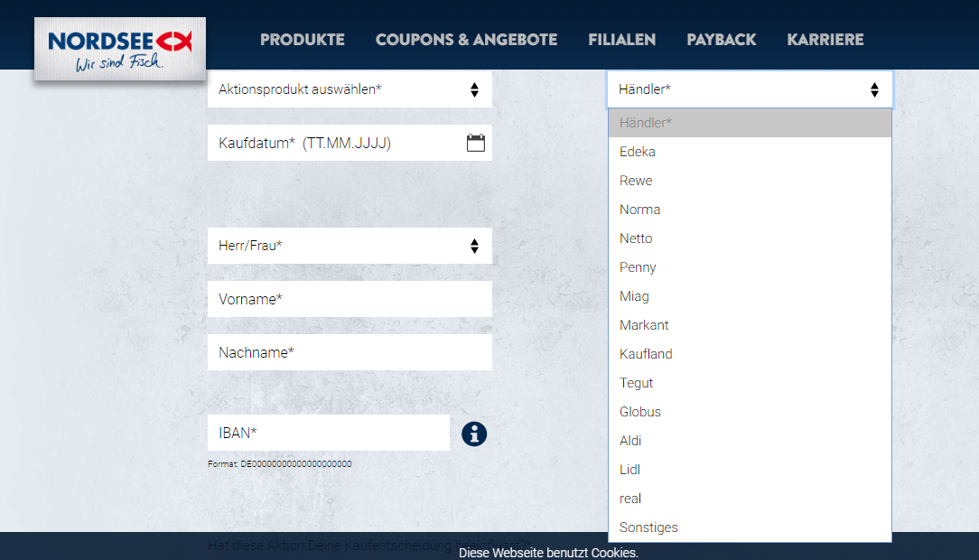The height and width of the screenshot is (560, 979).
Task: Choose Edeka from the list
Action: (x=750, y=152)
